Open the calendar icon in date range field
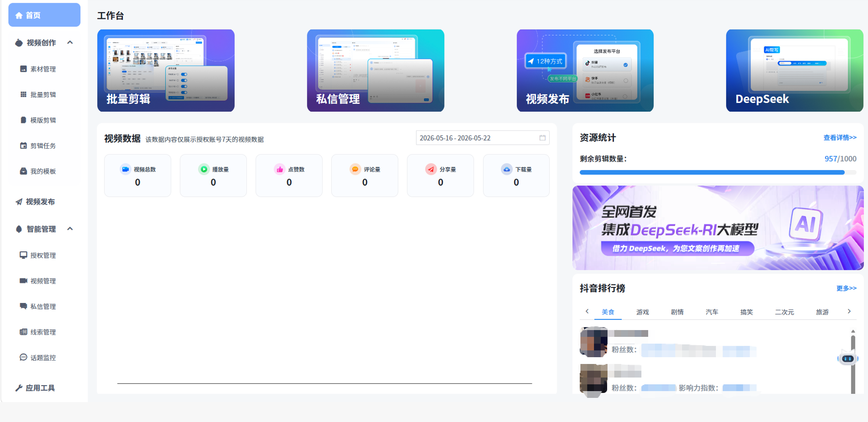Viewport: 868px width, 422px height. 542,138
